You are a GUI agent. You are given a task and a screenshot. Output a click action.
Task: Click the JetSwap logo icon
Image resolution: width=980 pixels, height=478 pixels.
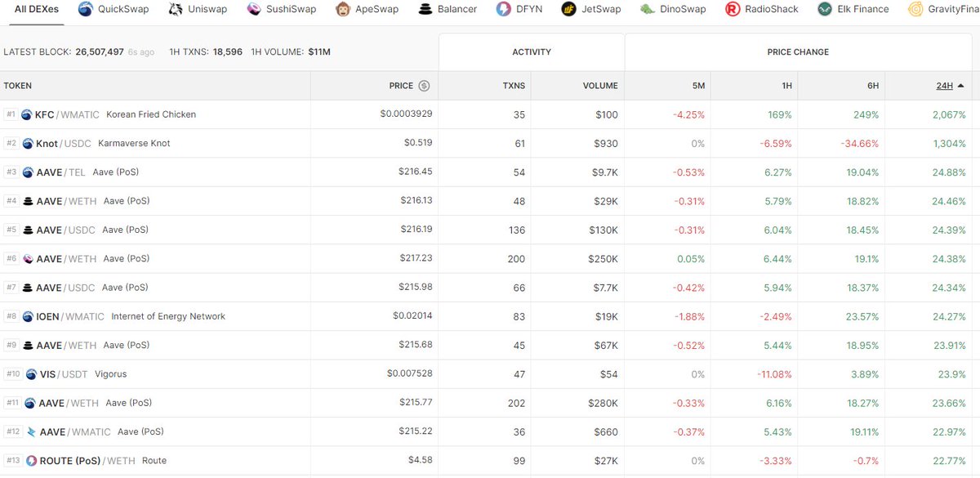point(568,9)
